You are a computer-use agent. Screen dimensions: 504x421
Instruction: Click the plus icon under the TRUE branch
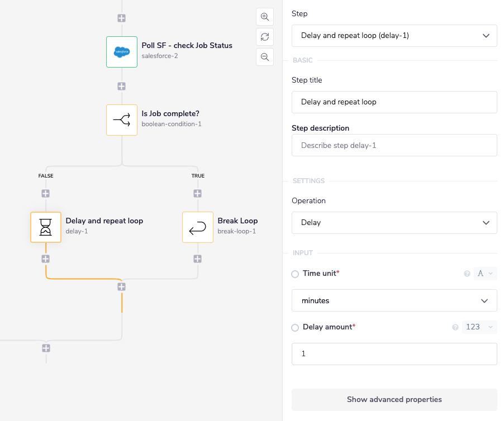(x=197, y=193)
